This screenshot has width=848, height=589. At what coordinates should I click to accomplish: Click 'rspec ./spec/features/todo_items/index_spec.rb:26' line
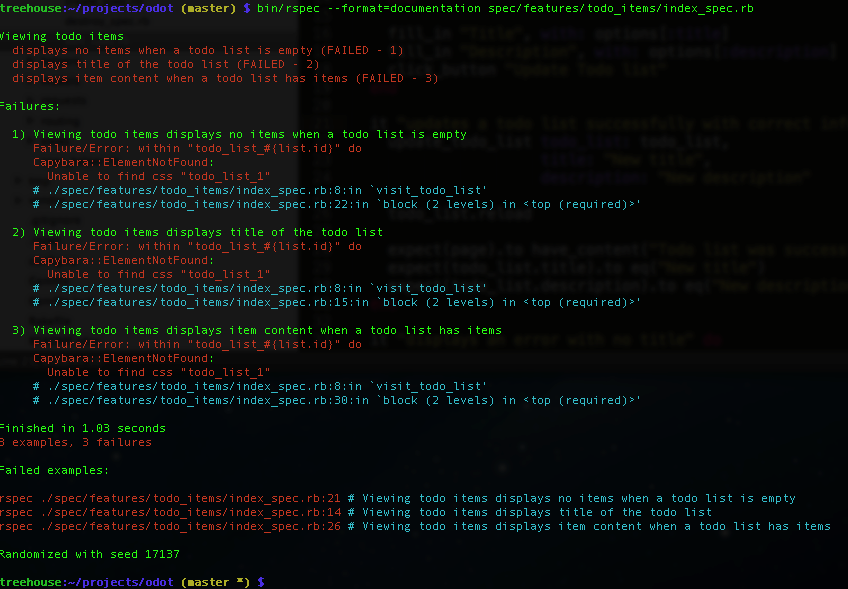coord(415,526)
